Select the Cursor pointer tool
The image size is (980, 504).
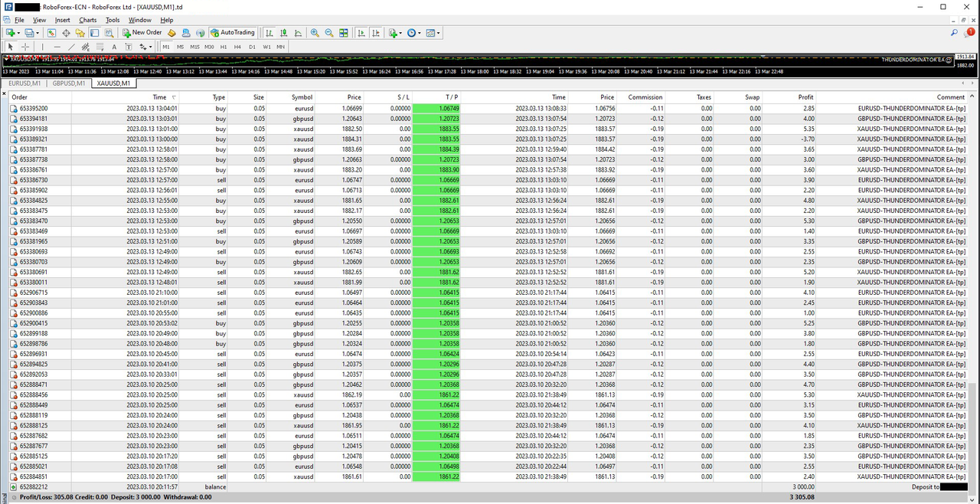11,47
